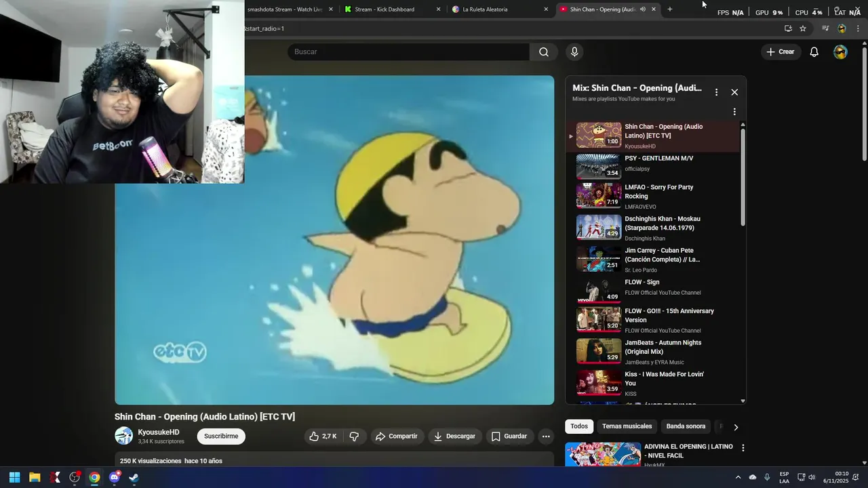Mute the Shin Chan tab audio icon

(x=642, y=9)
